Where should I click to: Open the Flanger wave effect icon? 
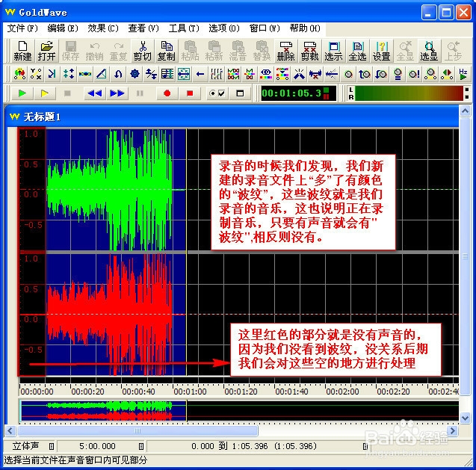click(x=85, y=74)
